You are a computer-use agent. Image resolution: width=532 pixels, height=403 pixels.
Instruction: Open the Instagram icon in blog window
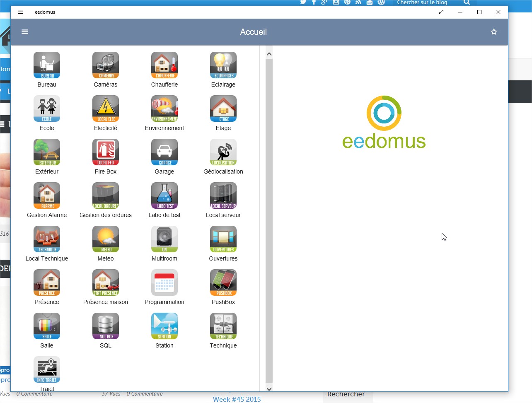(x=336, y=2)
